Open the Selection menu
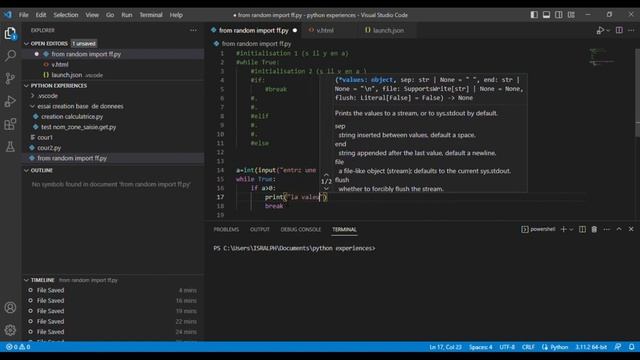This screenshot has height=360, width=640. click(66, 15)
